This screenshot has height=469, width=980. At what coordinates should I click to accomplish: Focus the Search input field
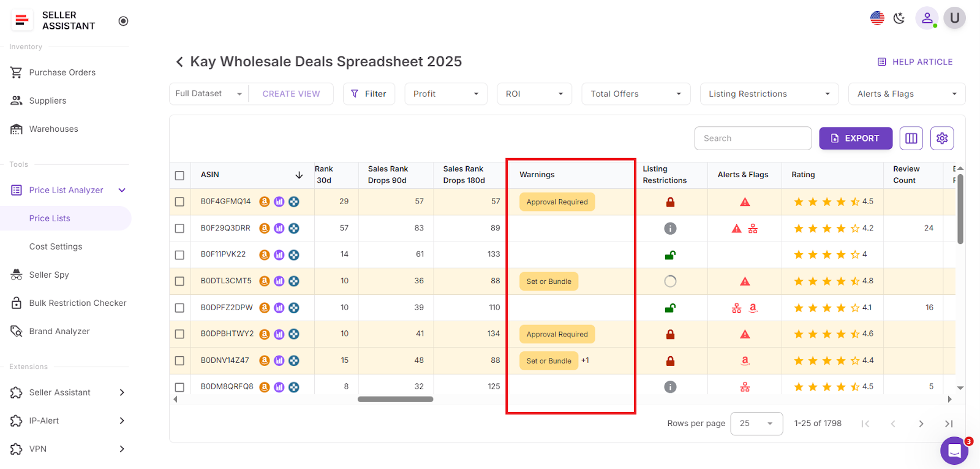[753, 139]
